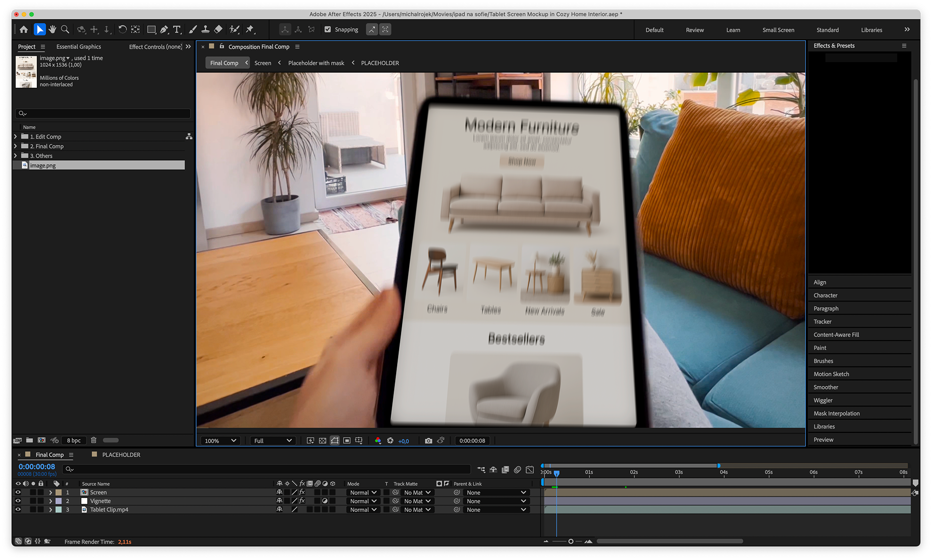Expand the 2. Final Comp folder
Image resolution: width=932 pixels, height=560 pixels.
(x=16, y=146)
